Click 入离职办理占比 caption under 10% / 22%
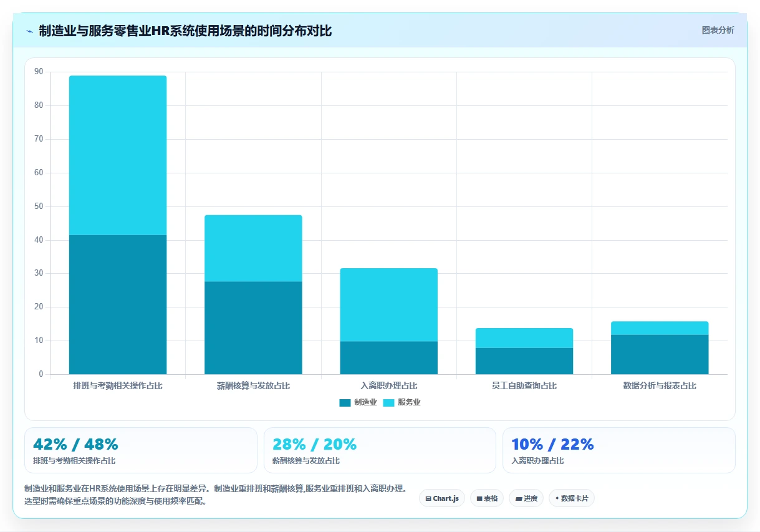Viewport: 760px width, 532px height. (537, 461)
